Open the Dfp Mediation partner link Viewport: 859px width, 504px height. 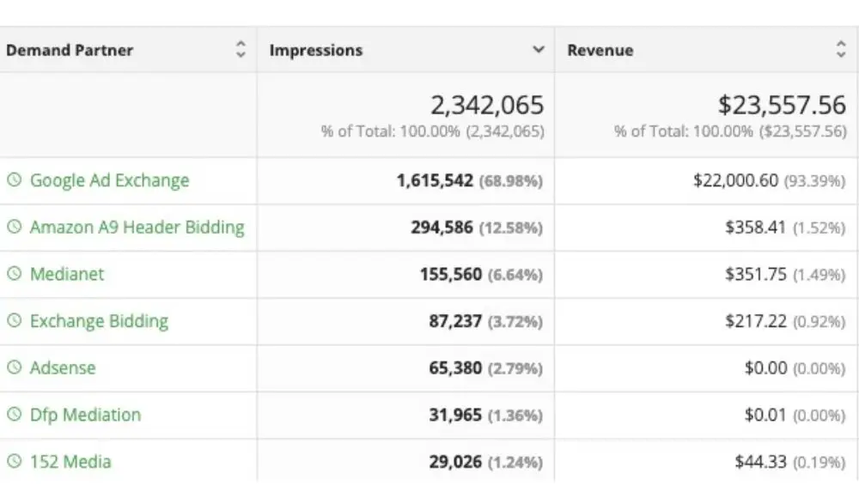[85, 415]
